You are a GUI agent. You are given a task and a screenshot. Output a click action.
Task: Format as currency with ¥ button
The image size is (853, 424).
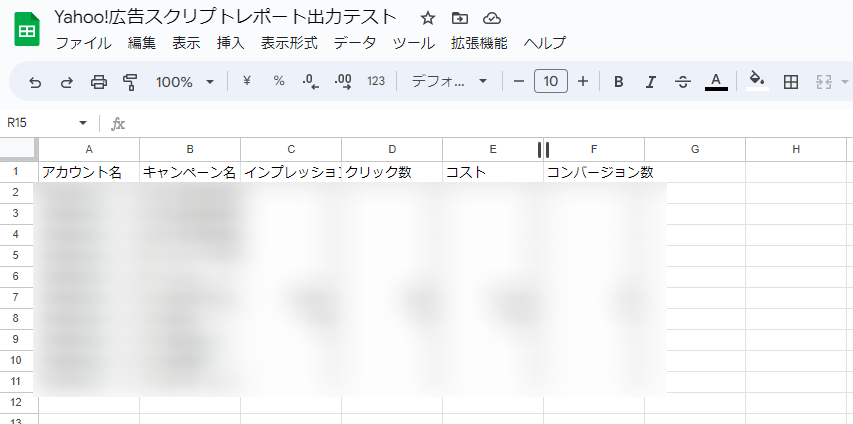(246, 82)
